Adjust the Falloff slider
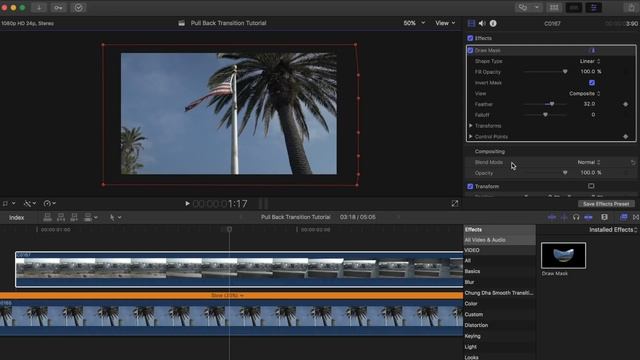 [x=545, y=115]
